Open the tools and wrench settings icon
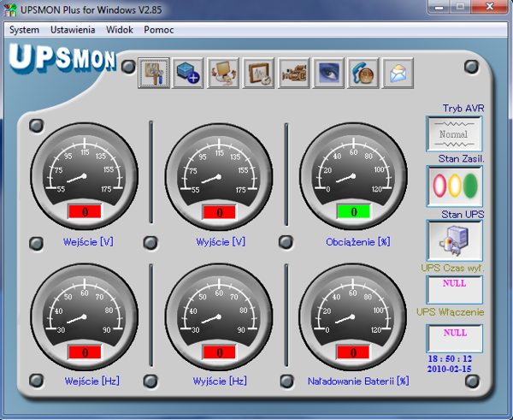The height and width of the screenshot is (420, 513). (154, 73)
